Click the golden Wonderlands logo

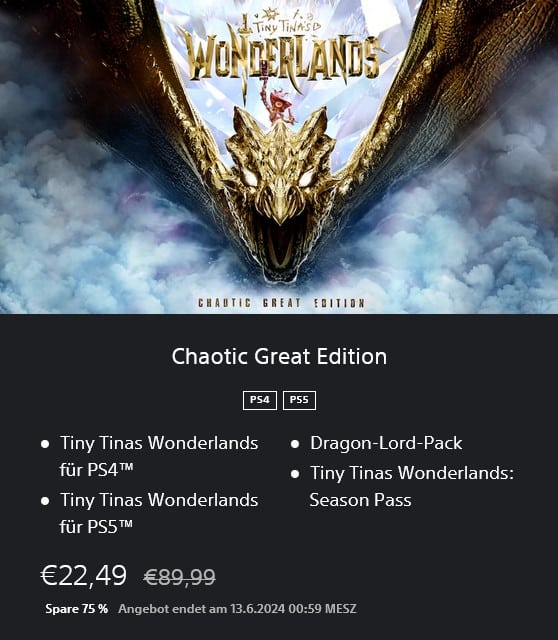(281, 51)
